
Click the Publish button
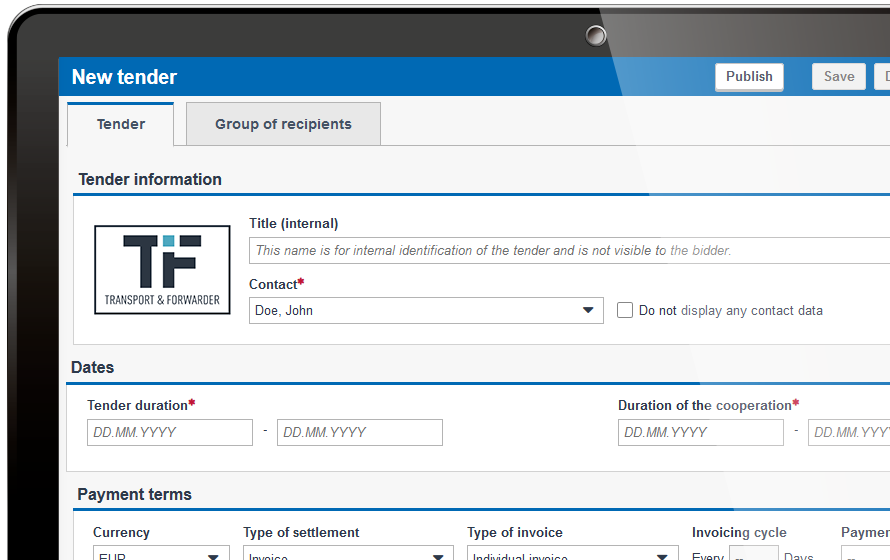[749, 77]
